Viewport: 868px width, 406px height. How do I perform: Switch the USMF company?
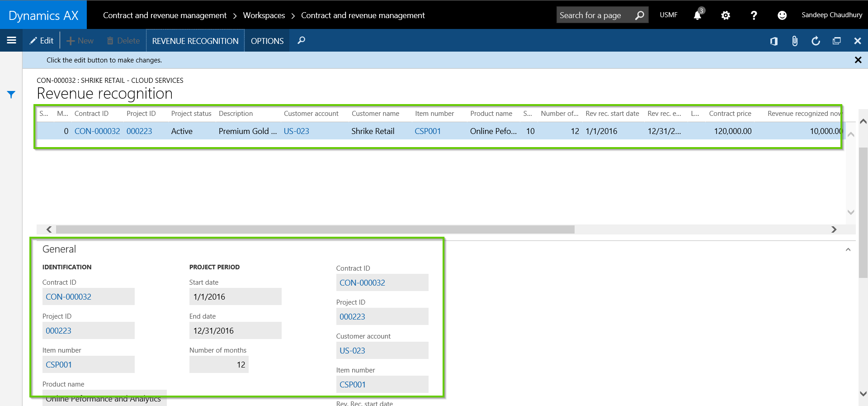tap(668, 15)
